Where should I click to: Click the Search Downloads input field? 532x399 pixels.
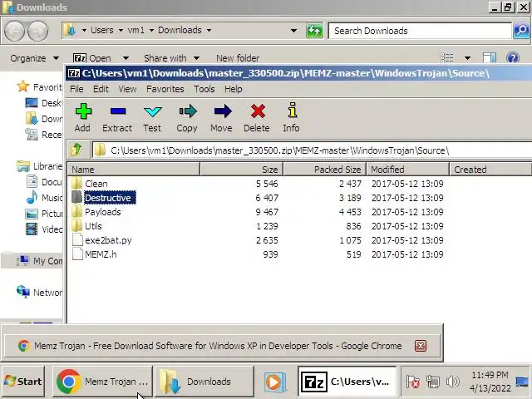(420, 31)
